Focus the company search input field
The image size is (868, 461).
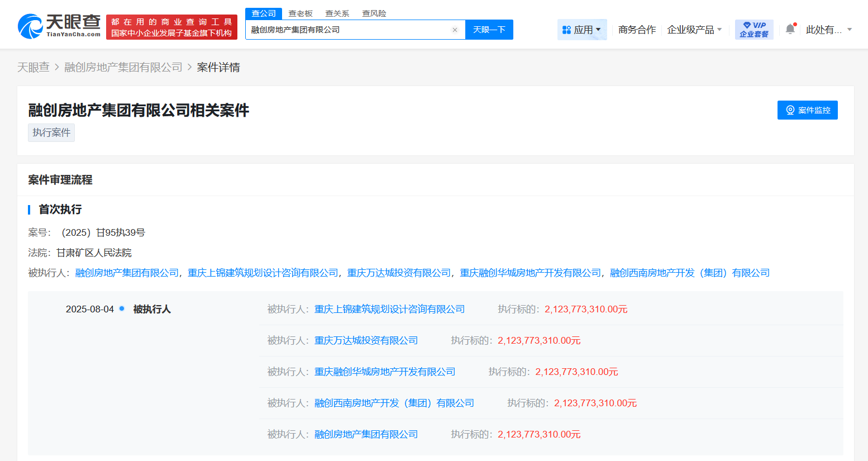coord(346,30)
